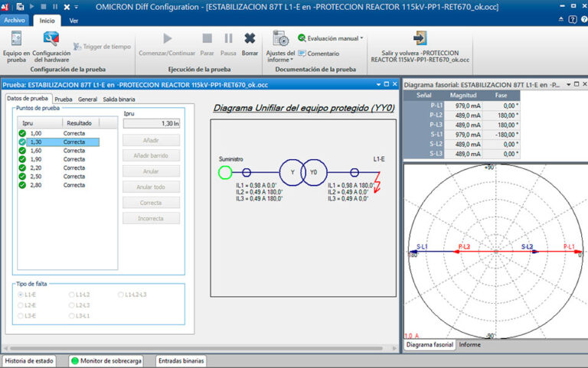Image resolution: width=588 pixels, height=368 pixels.
Task: Open the Prueba panel dropdown arrow
Action: (378, 85)
